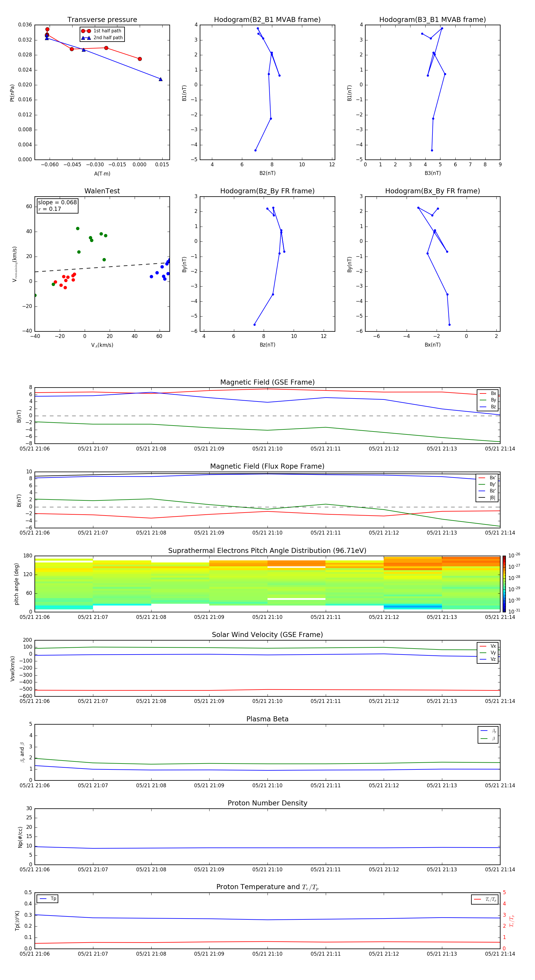Click the 'Hodogram(B2_B1 MVAB frame)' title
535x980 pixels.
click(267, 20)
